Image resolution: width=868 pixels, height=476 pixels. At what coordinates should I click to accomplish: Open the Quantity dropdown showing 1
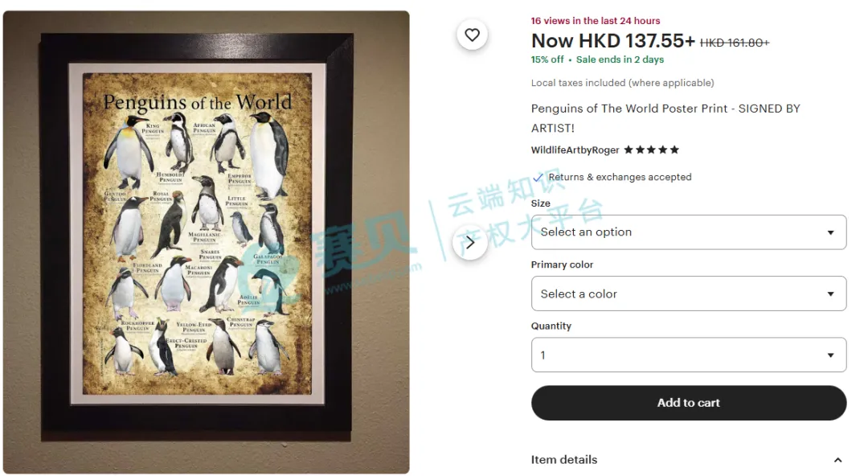click(x=688, y=355)
